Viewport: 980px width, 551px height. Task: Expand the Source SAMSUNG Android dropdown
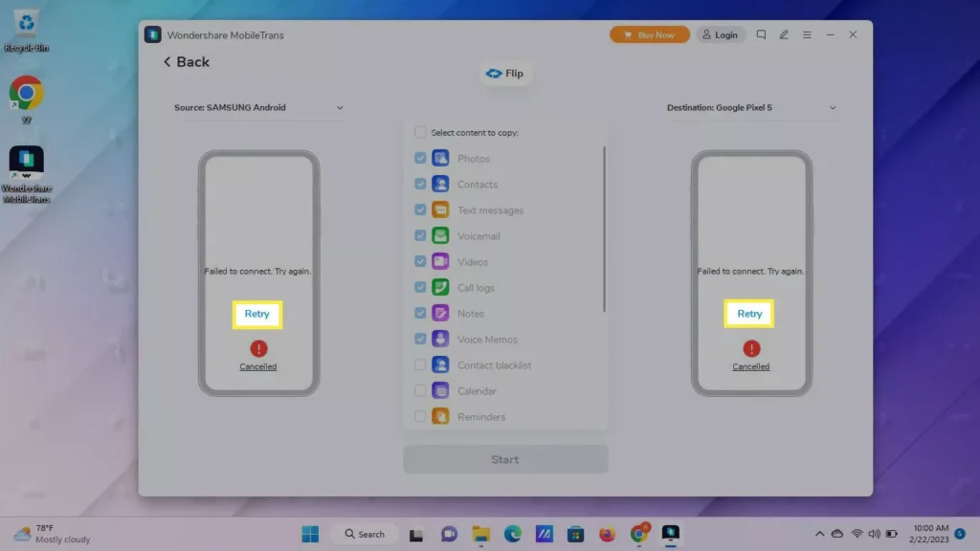tap(340, 108)
